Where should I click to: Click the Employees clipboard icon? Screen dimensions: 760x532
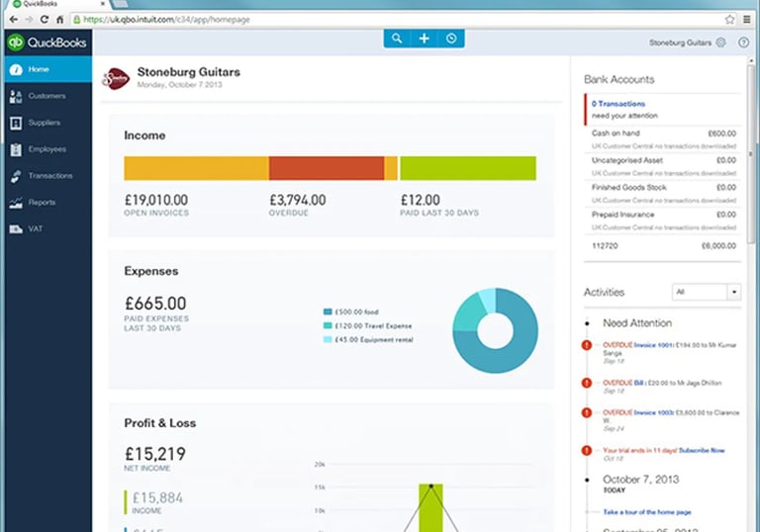click(16, 149)
